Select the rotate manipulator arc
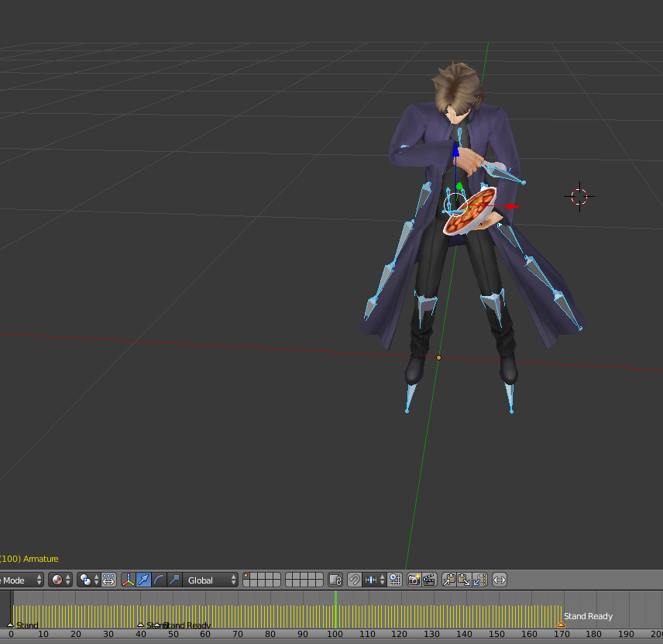This screenshot has width=663, height=644. (x=159, y=580)
